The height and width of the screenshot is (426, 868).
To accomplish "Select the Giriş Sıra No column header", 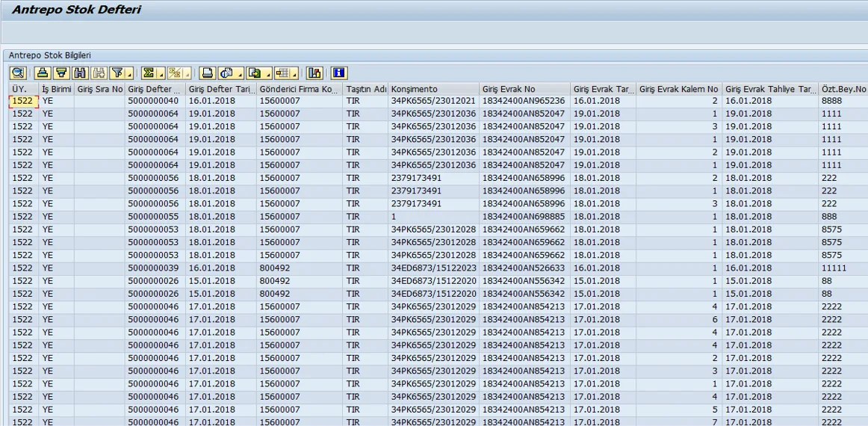I will 99,89.
